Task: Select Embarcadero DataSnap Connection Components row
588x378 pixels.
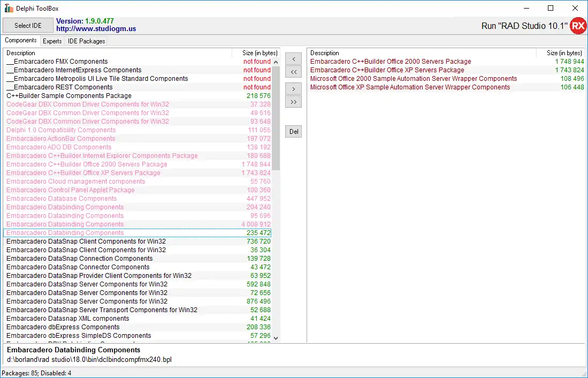Action: (138, 259)
